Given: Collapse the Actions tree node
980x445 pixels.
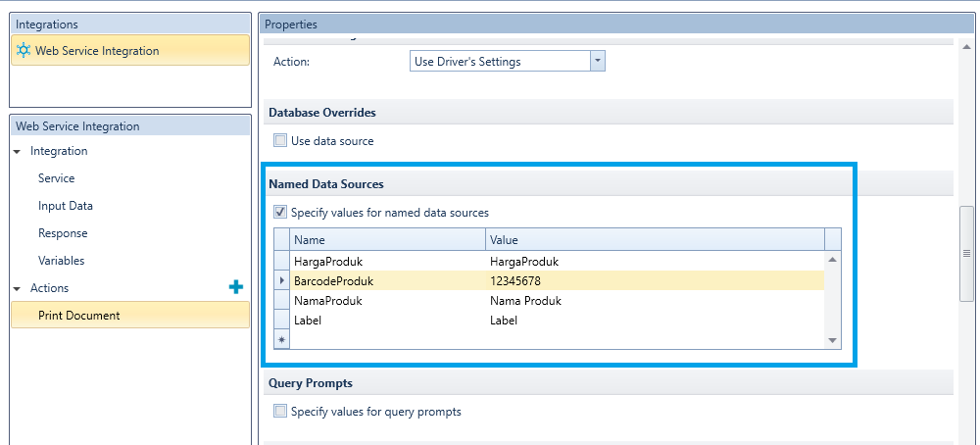Looking at the screenshot, I should pyautogui.click(x=17, y=289).
